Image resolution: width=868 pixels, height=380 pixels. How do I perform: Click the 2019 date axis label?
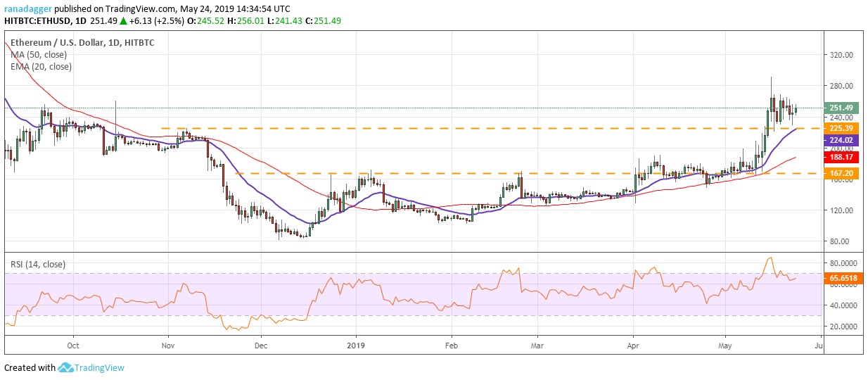356,346
